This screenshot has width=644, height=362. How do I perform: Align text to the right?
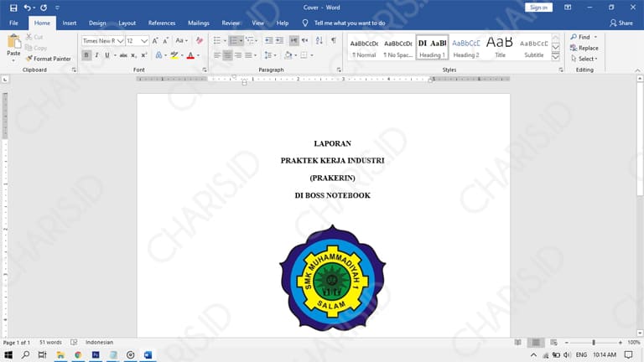point(238,55)
